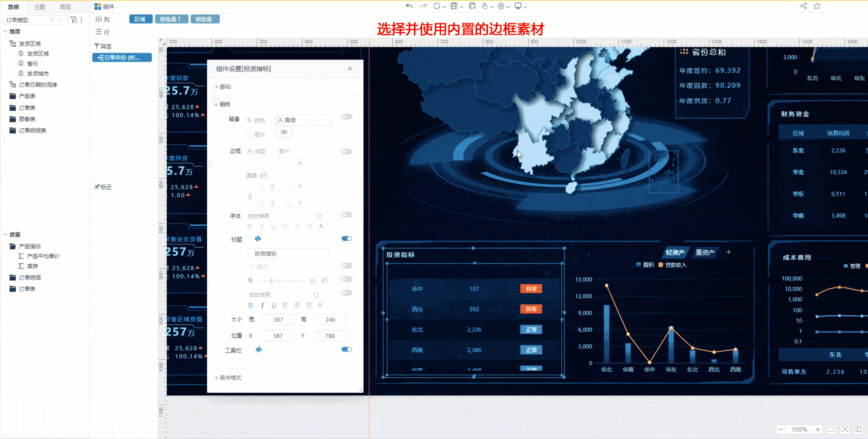Screen dimensions: 868x439
Task: Open the 自动 background color picker
Action: click(x=304, y=120)
